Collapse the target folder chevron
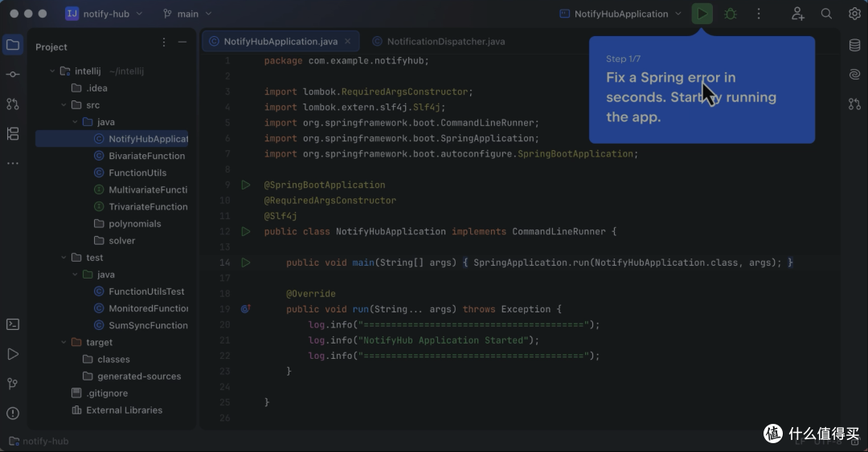The height and width of the screenshot is (452, 868). point(63,342)
